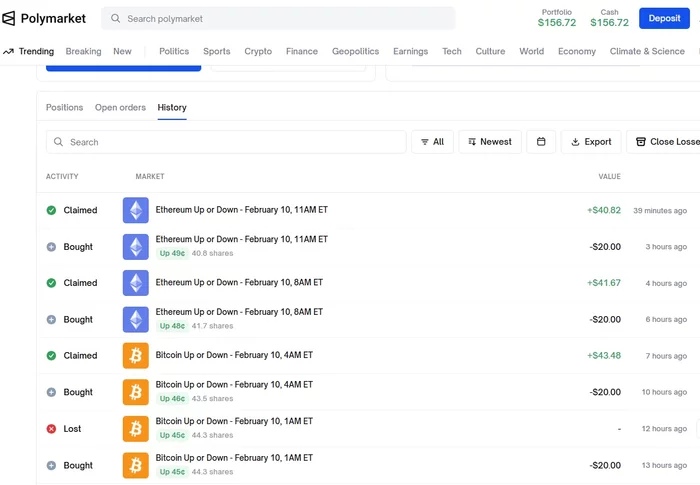Open the Crypto category
The width and height of the screenshot is (700, 485).
click(x=258, y=51)
